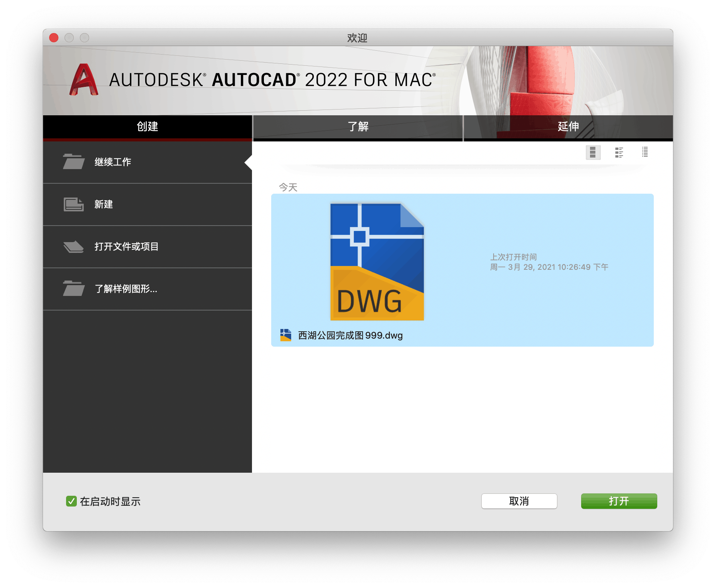Switch to medium thumbnail list view icon
Image resolution: width=716 pixels, height=588 pixels.
pos(619,152)
